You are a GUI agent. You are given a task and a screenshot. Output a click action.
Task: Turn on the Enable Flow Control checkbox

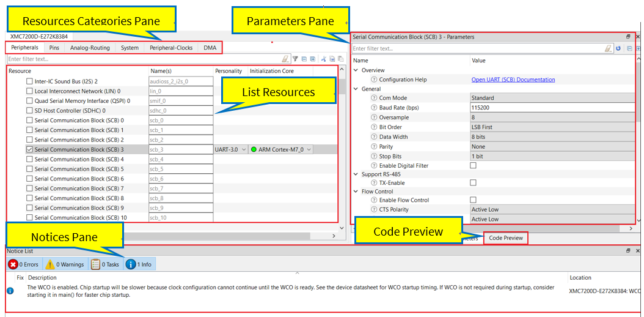point(473,200)
